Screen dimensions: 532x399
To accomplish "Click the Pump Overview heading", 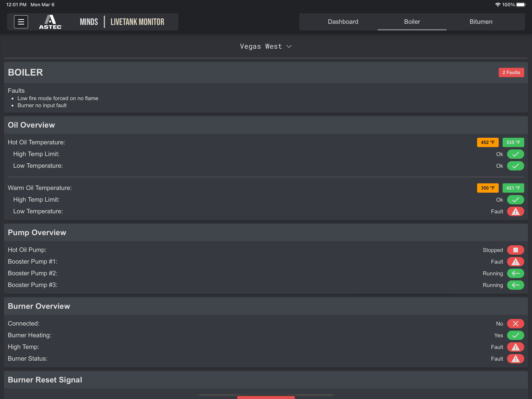I will click(37, 232).
